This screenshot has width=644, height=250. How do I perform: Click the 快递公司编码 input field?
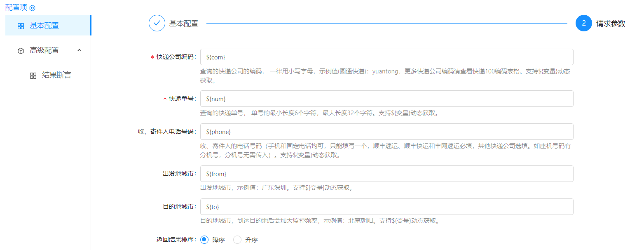pyautogui.click(x=386, y=57)
